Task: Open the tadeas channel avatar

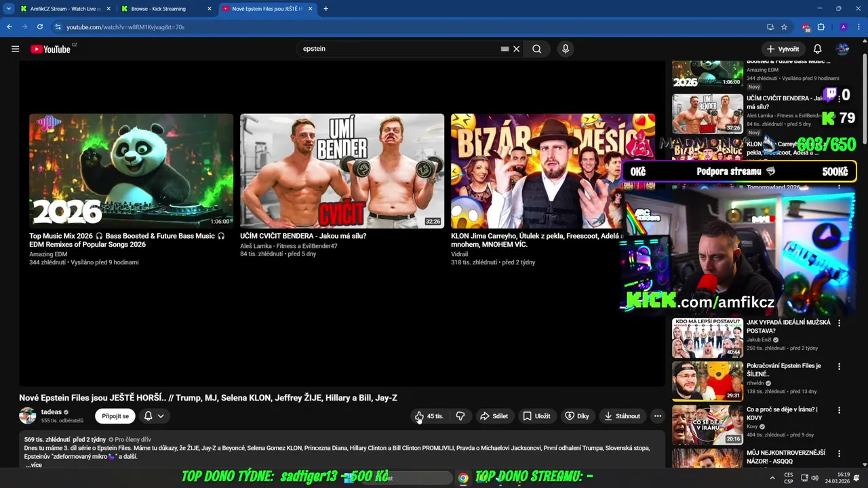Action: (x=28, y=416)
